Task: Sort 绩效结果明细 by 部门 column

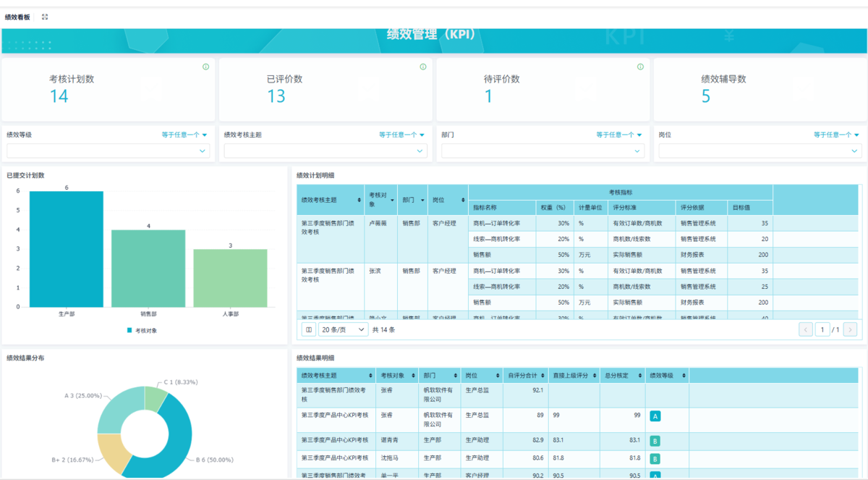Action: (x=455, y=376)
